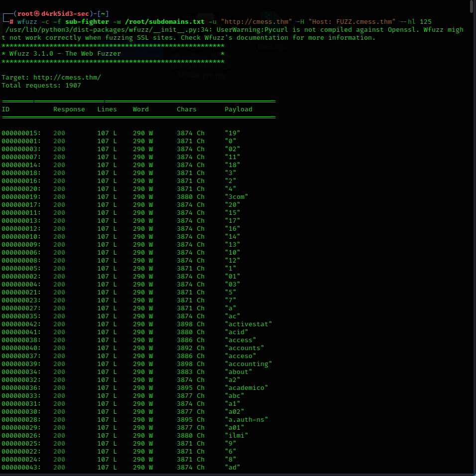Click the vertical scrollbar thumb of the terminal
Screen dimensions: 476x476
coord(472,6)
